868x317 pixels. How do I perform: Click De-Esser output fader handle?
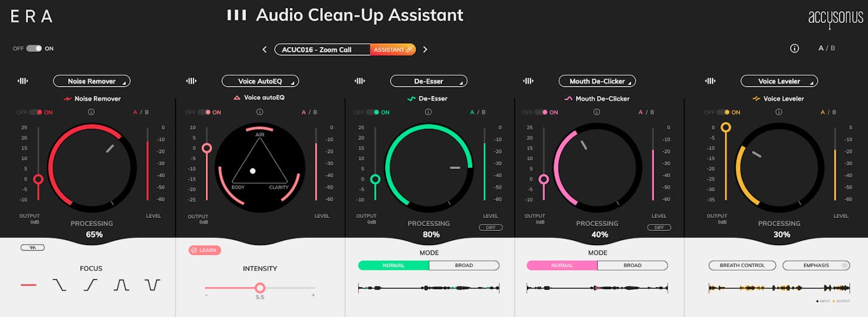click(x=375, y=180)
